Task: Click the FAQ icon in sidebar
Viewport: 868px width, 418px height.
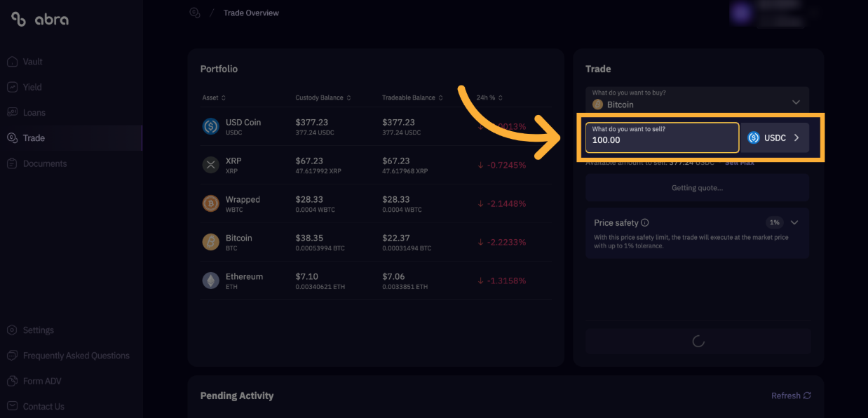Action: point(12,356)
